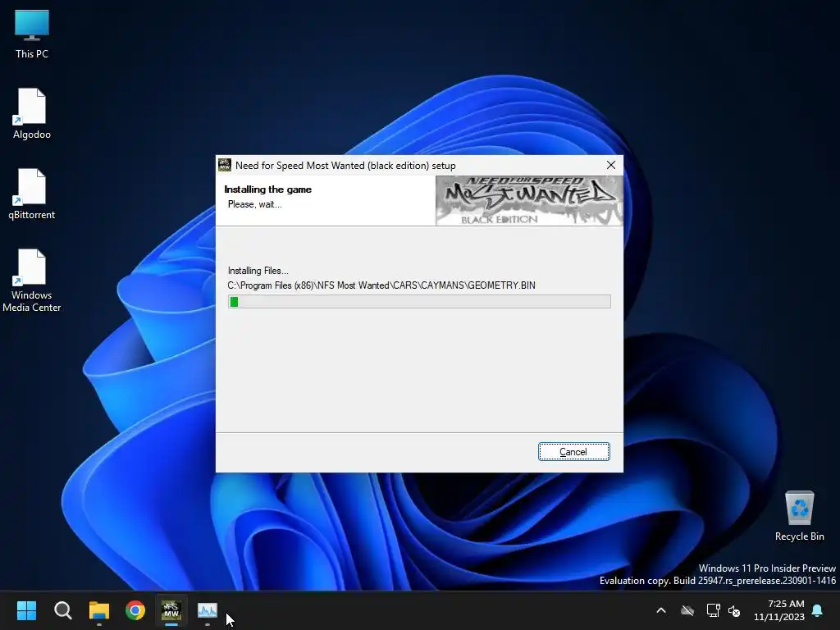
Task: Select the NFS setup title bar icon
Action: click(225, 165)
